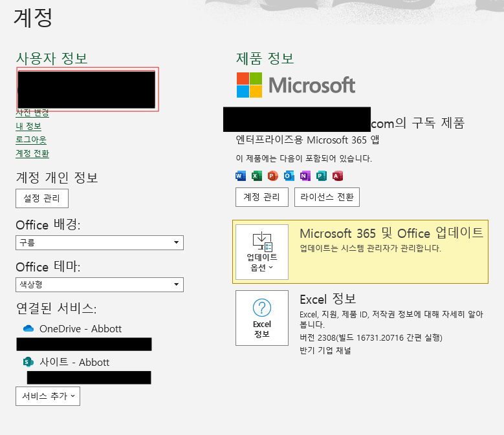Select the 사이트 - Abbott service entry
The image size is (504, 435).
(66, 362)
